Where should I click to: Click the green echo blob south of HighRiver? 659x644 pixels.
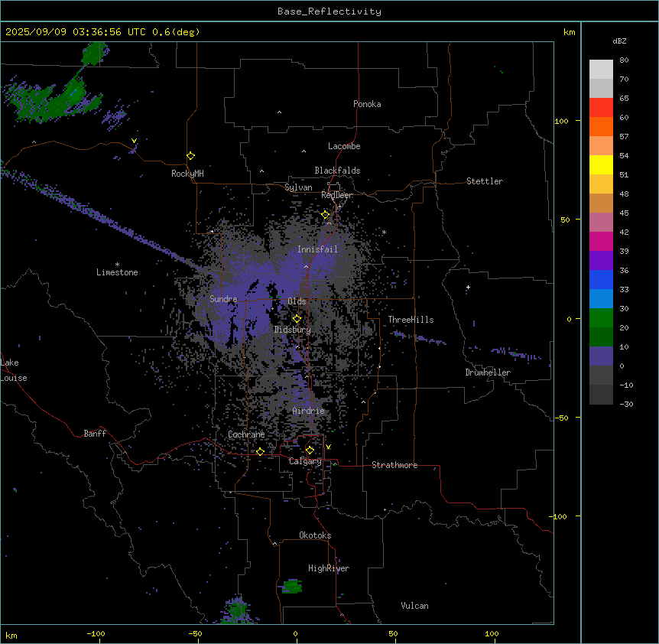(x=292, y=586)
